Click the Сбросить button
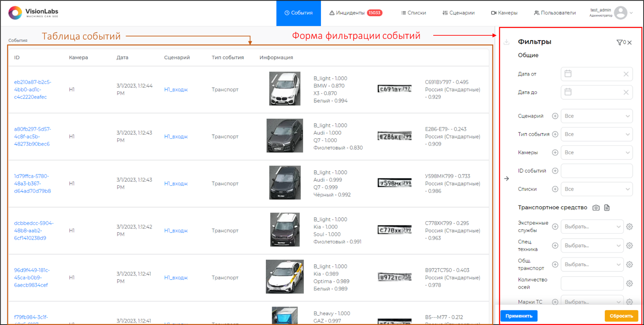Image resolution: width=644 pixels, height=325 pixels. [x=621, y=316]
